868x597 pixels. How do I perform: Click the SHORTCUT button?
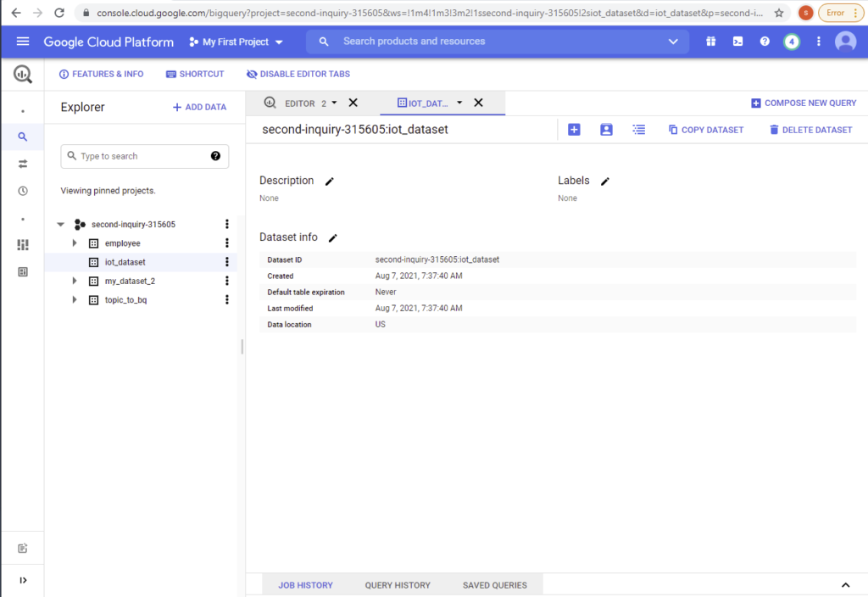[x=195, y=75]
